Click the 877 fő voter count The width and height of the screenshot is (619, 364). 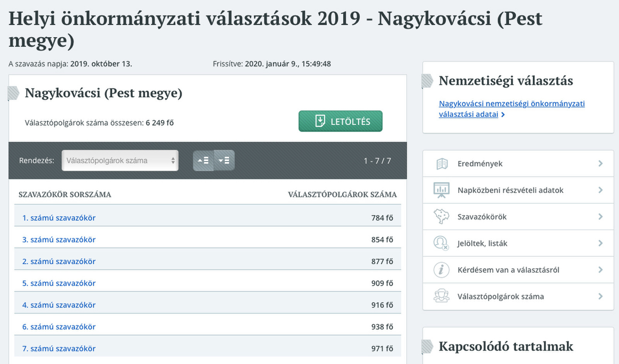[x=382, y=261]
